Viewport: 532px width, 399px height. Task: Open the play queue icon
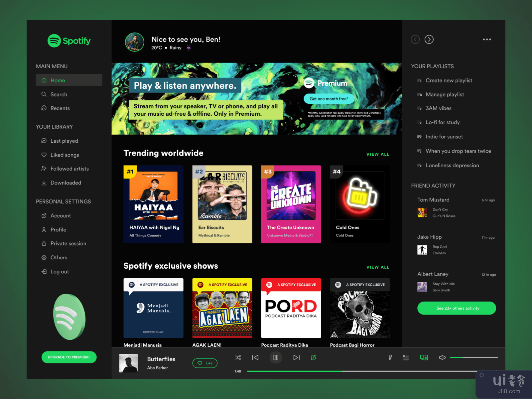point(406,358)
